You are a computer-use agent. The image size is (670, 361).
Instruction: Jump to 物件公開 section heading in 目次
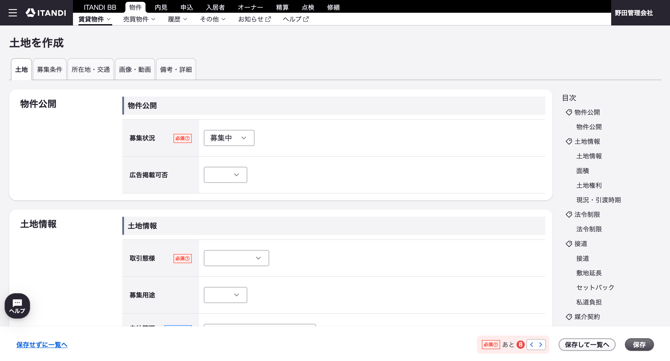pyautogui.click(x=587, y=112)
